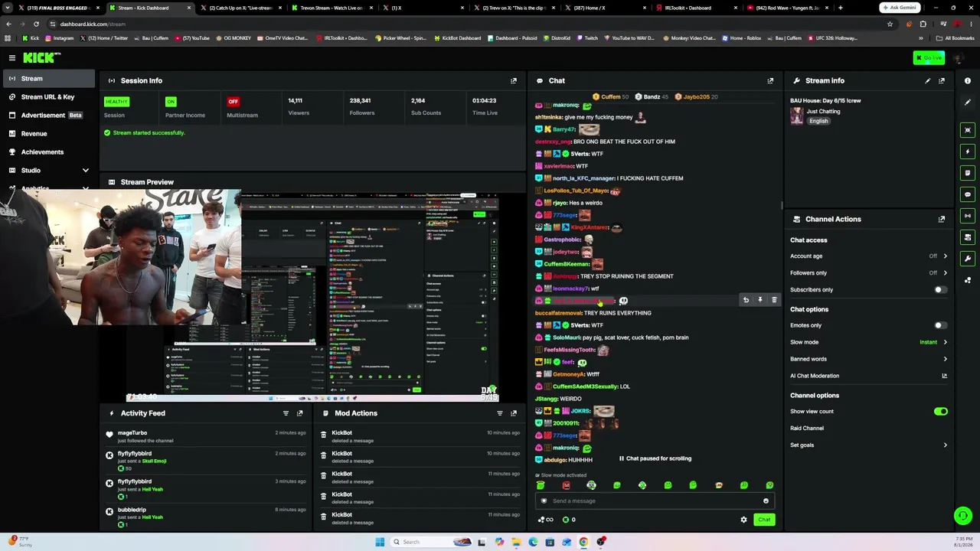Viewport: 980px width, 551px height.
Task: Open info icon in right sidebar
Action: click(968, 80)
